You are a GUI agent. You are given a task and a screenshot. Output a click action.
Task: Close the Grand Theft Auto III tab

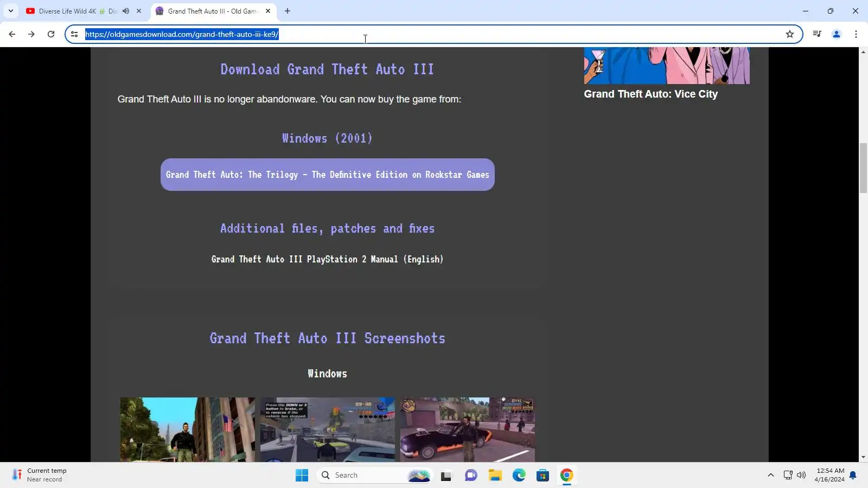point(268,11)
